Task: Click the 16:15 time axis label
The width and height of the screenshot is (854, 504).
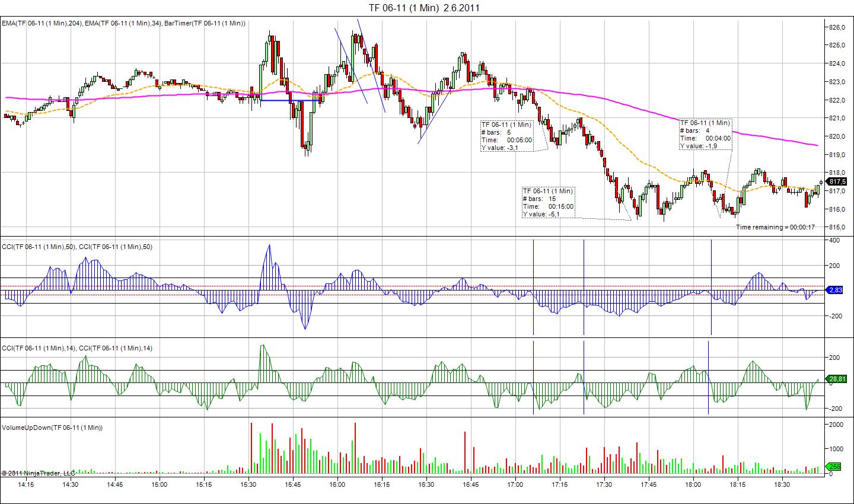Action: tap(382, 484)
